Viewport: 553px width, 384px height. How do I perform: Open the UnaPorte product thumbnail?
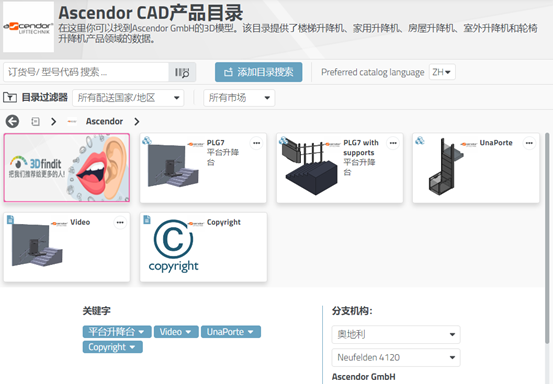click(x=445, y=166)
